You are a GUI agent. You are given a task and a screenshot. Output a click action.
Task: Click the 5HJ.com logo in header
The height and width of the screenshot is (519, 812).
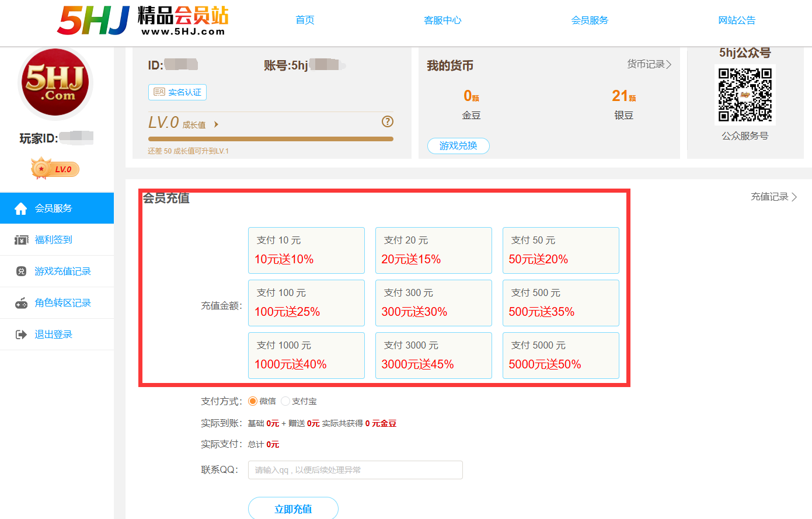(x=143, y=21)
